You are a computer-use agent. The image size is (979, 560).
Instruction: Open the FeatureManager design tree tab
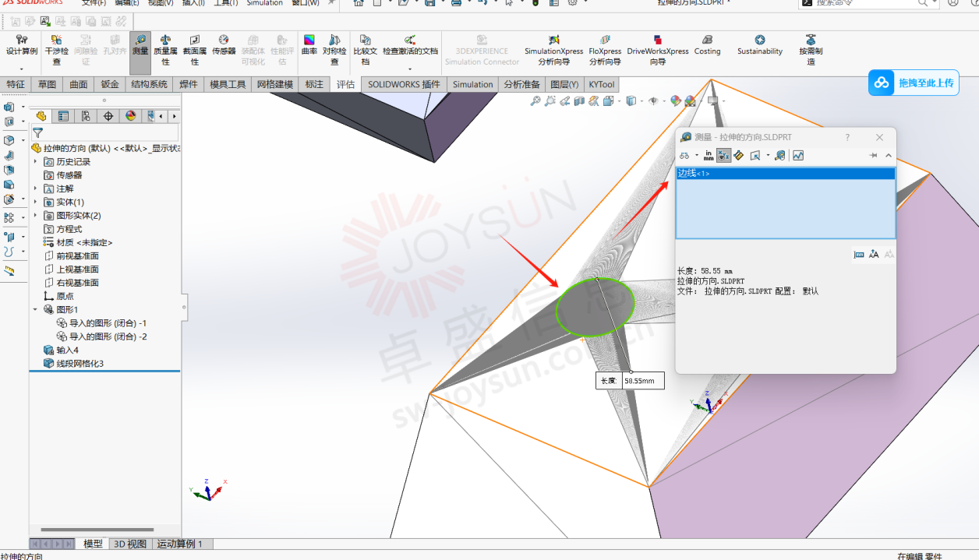click(41, 116)
